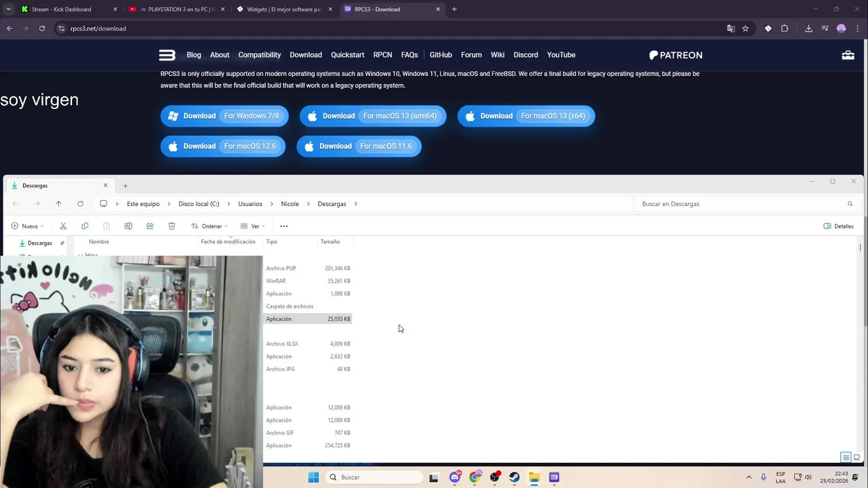Go back in Chrome browser

pyautogui.click(x=9, y=28)
